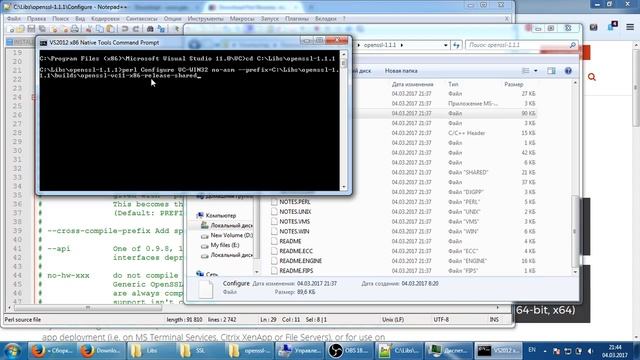
Task: Click the Cut scissors icon in Notepad++
Action: coord(89,29)
